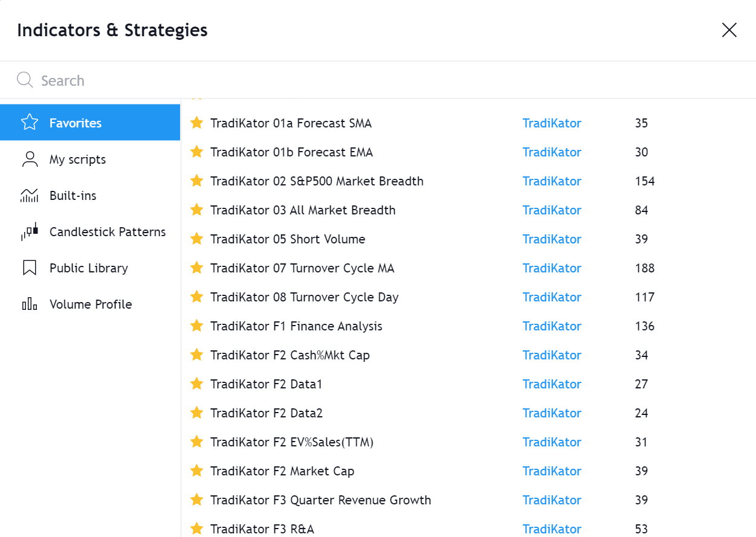Click the Public Library bookmark icon
Screen dimensions: 756x537
pyautogui.click(x=29, y=268)
